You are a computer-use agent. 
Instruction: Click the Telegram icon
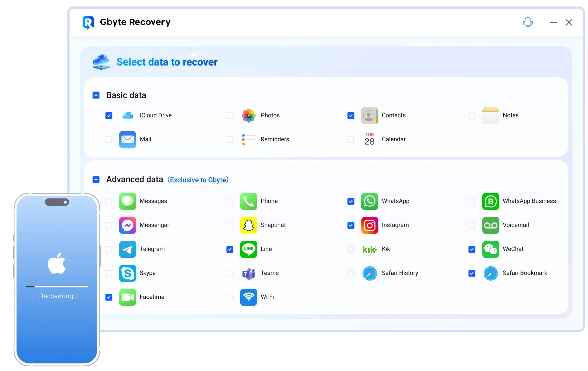click(127, 249)
